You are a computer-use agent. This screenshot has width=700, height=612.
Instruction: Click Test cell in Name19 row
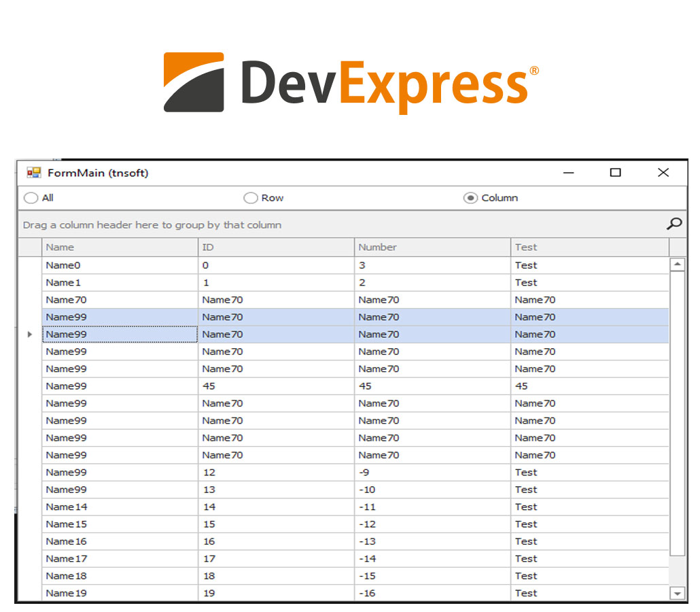[589, 593]
